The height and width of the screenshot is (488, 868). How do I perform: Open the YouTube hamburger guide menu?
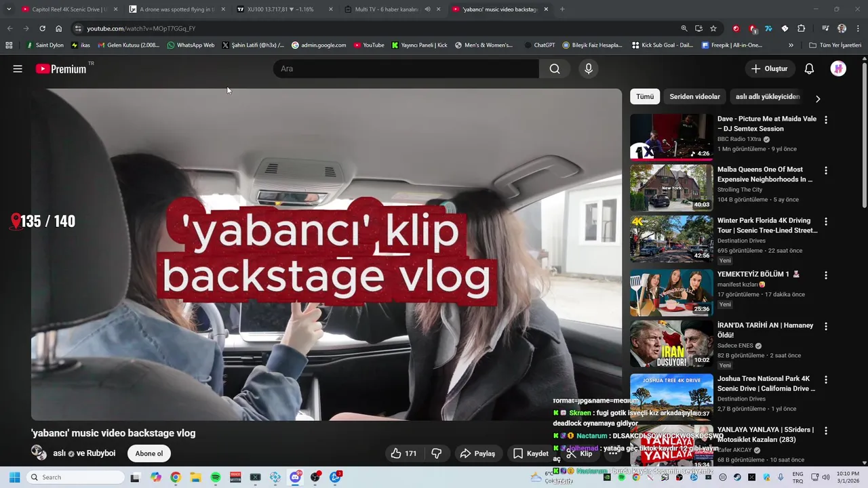(x=18, y=68)
